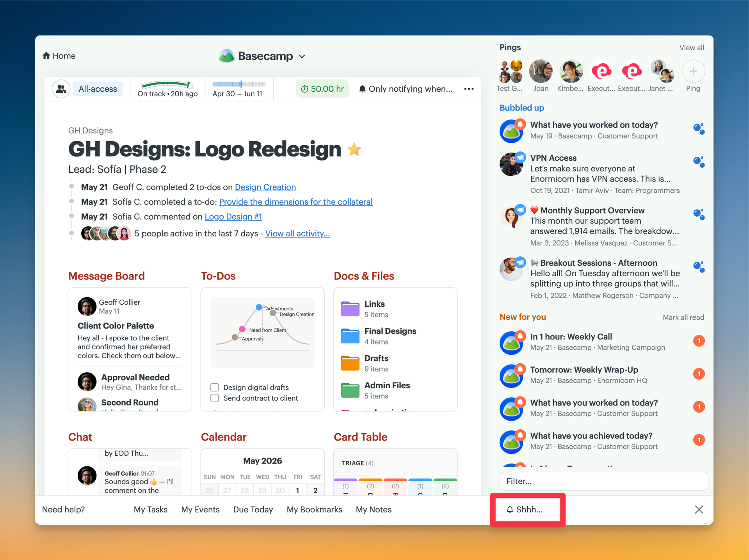Open the Design Creation link
This screenshot has height=560, width=749.
pyautogui.click(x=265, y=187)
